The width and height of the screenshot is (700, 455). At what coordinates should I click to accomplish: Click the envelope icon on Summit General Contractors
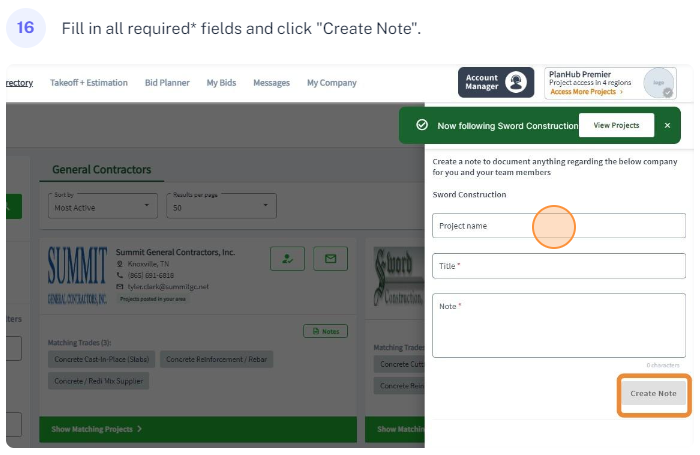click(x=330, y=259)
